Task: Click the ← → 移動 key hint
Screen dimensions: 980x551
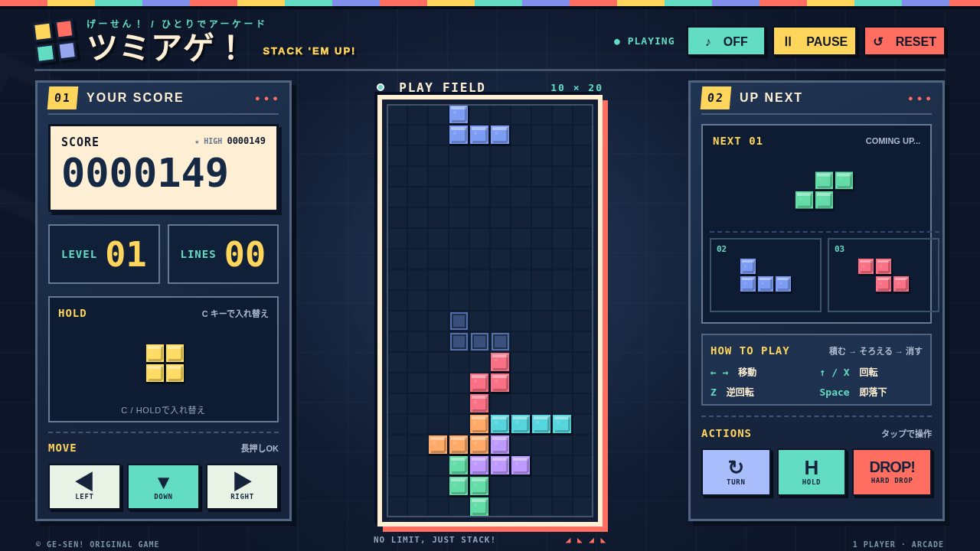Action: 733,372
